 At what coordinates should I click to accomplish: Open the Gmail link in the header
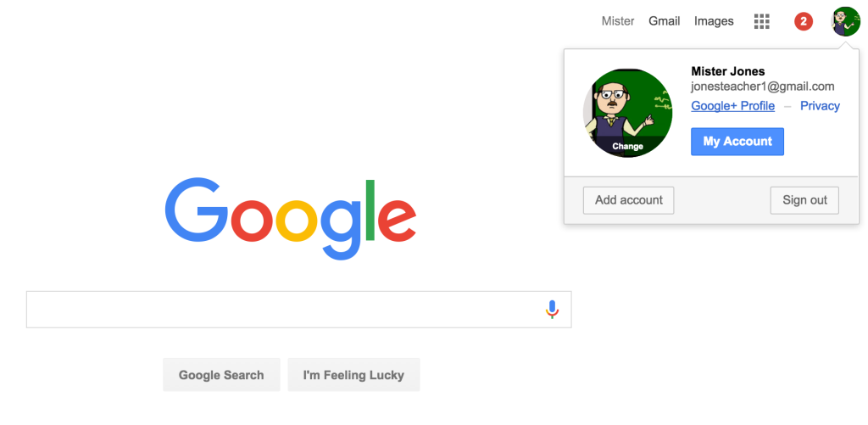[665, 21]
